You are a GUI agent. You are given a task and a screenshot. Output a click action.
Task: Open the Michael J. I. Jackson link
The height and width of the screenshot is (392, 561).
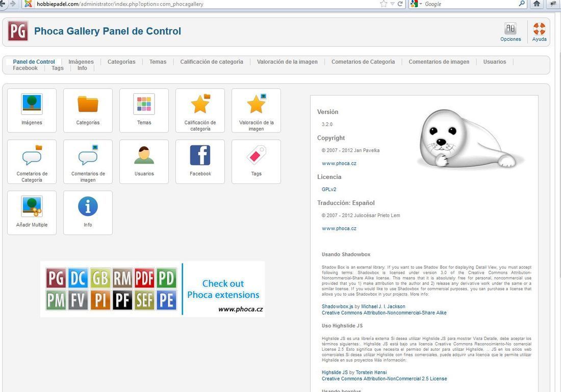383,306
